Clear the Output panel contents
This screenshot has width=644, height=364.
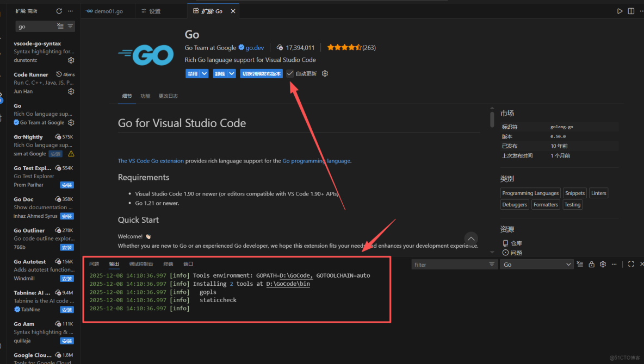click(580, 265)
